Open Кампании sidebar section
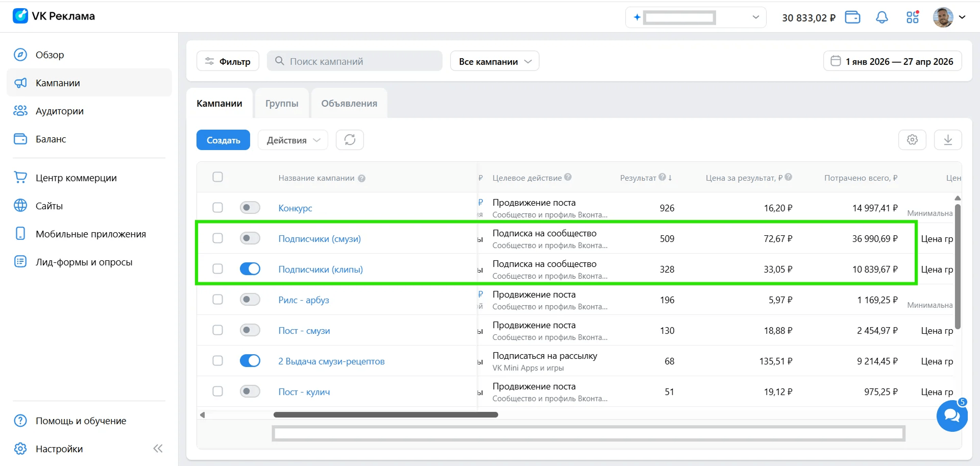 click(x=89, y=83)
